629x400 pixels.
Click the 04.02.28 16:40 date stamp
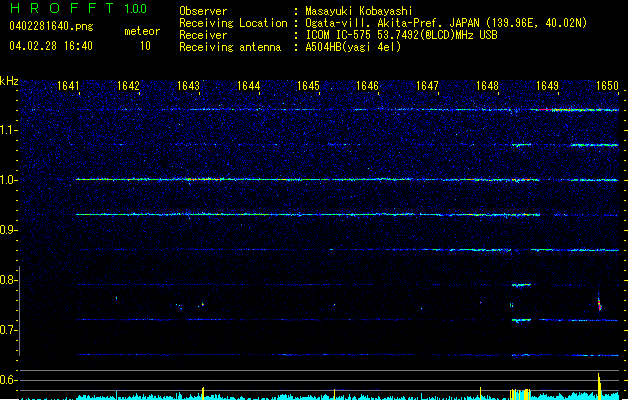point(50,46)
